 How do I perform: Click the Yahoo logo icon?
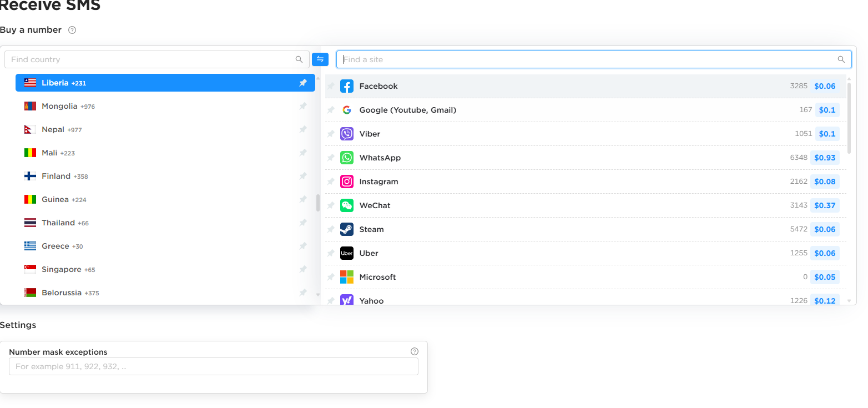pyautogui.click(x=347, y=300)
